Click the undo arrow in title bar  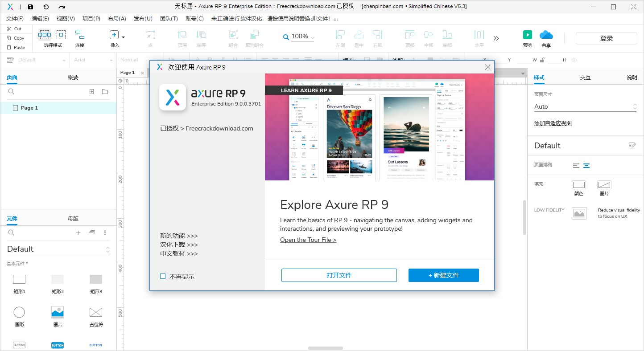(x=46, y=7)
